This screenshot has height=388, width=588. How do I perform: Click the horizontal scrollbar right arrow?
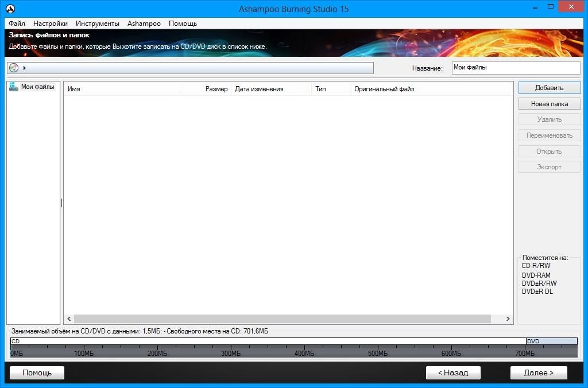pyautogui.click(x=508, y=319)
